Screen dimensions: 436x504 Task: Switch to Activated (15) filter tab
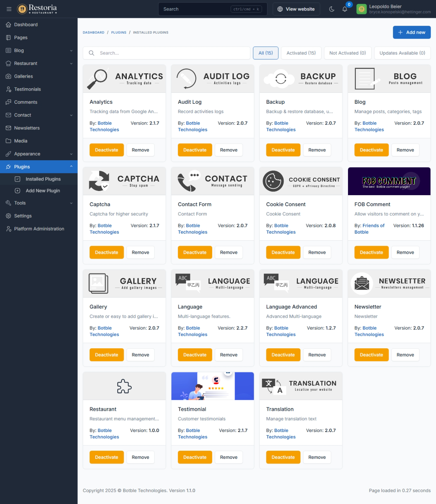[301, 53]
